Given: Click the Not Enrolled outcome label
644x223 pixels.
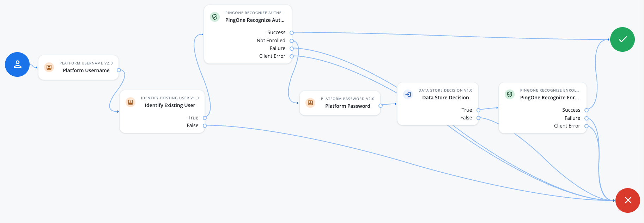Looking at the screenshot, I should click(271, 41).
